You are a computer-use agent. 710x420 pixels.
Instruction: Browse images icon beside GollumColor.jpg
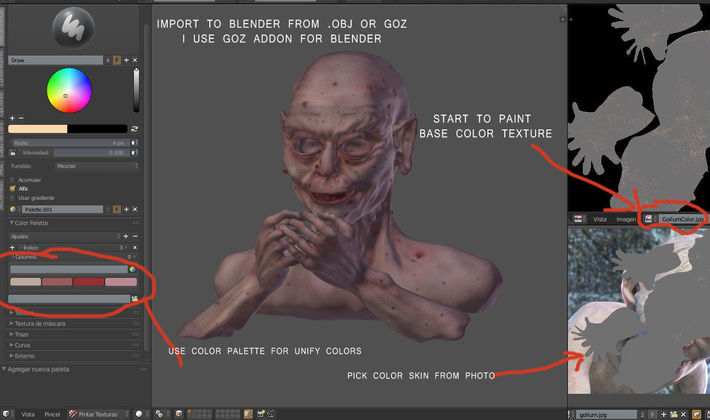648,219
